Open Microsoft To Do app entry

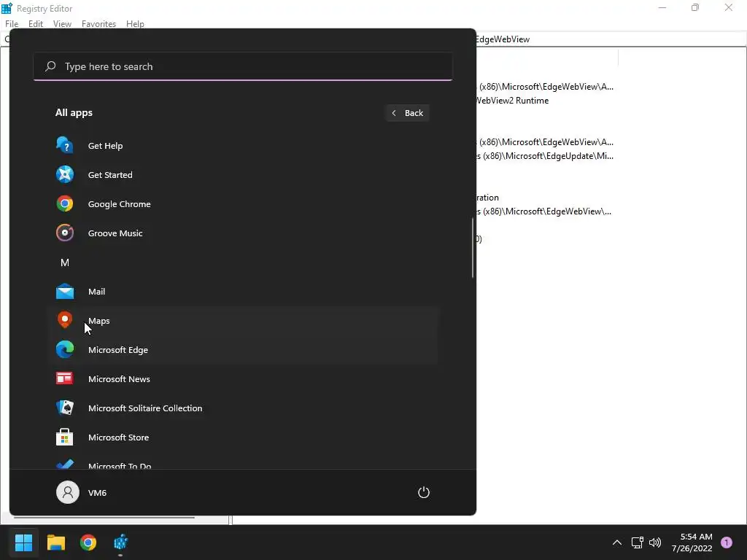pyautogui.click(x=243, y=464)
